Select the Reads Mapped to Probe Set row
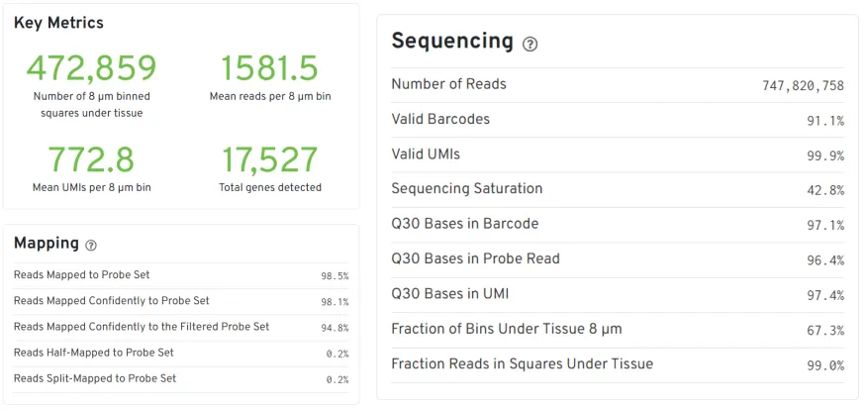The width and height of the screenshot is (868, 411). coord(180,275)
